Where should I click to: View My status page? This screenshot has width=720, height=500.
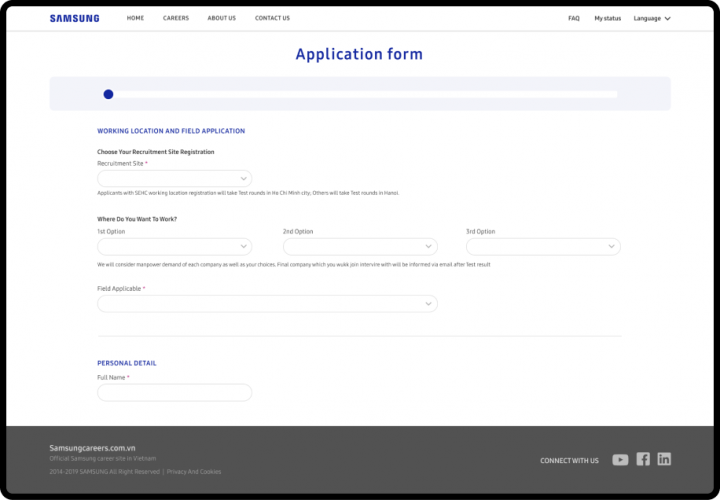(x=608, y=18)
